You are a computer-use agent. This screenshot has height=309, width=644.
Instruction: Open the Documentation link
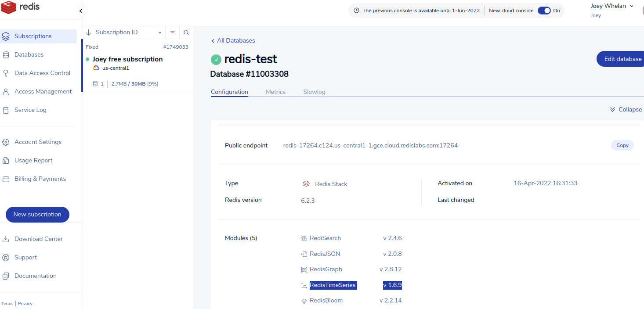pyautogui.click(x=36, y=276)
